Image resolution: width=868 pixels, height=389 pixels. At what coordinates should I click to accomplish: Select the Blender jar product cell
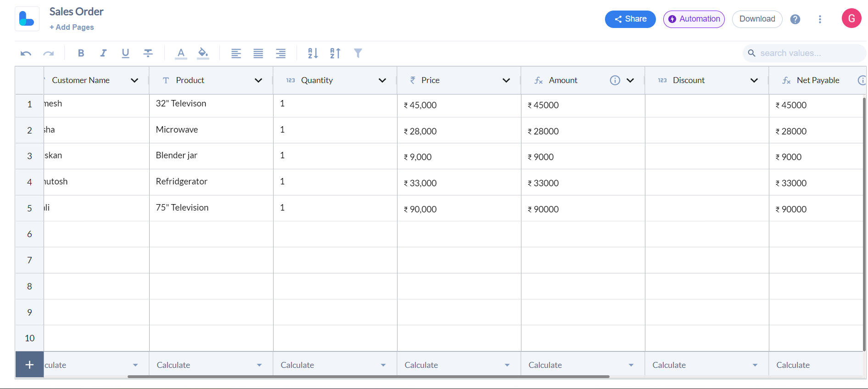click(211, 156)
